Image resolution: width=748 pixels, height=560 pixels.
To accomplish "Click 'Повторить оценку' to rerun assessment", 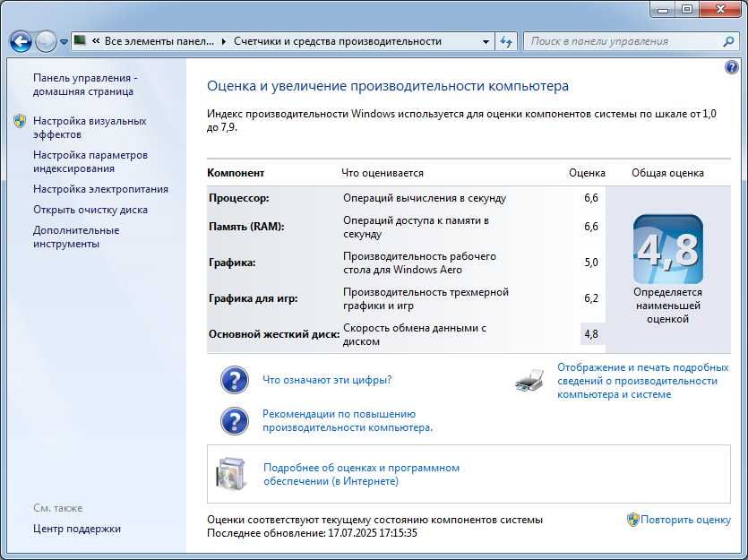I will click(685, 520).
